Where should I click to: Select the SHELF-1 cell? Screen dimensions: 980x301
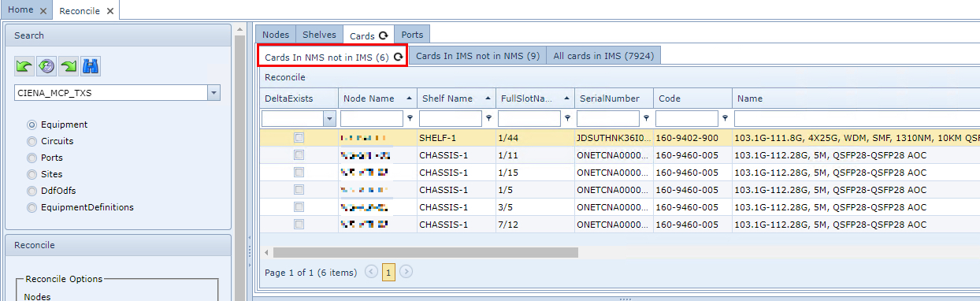(456, 137)
